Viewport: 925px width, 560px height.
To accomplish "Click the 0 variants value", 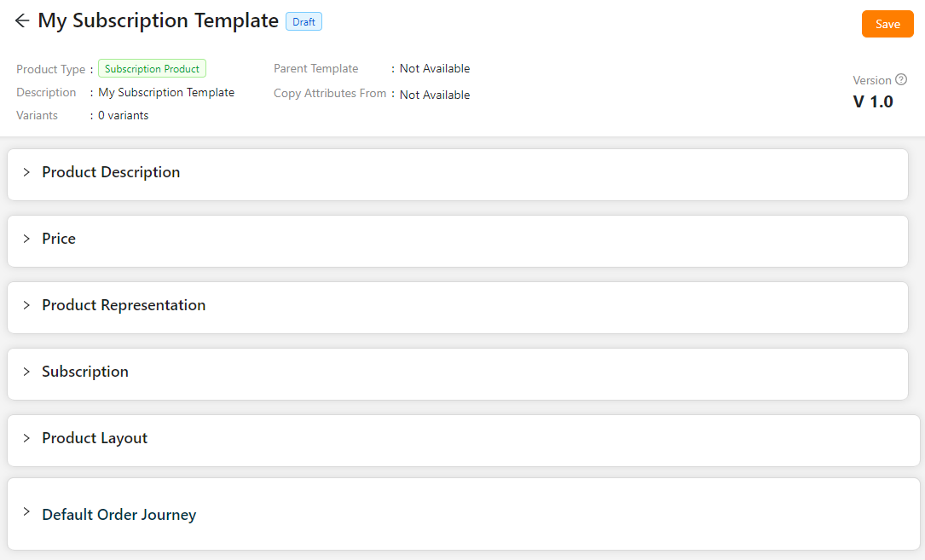I will pos(123,116).
